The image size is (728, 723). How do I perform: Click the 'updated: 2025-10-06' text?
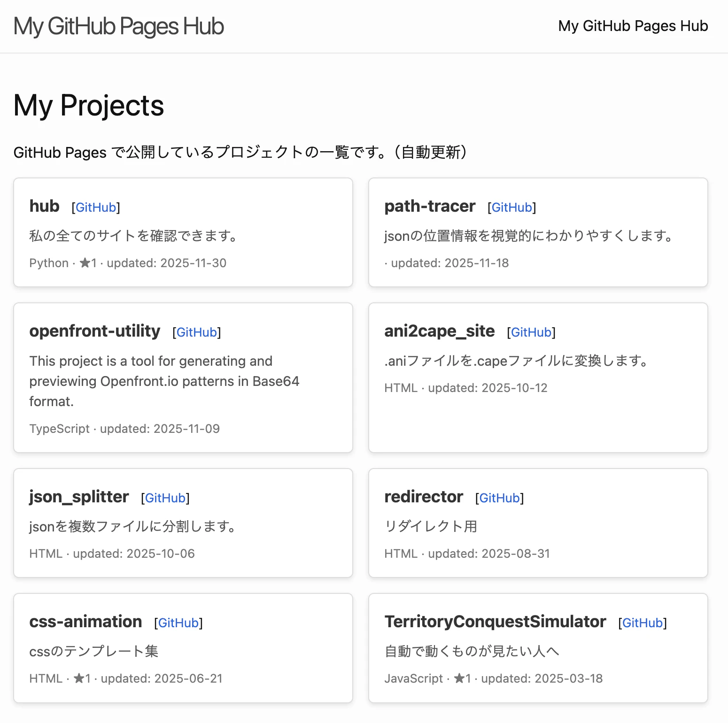pyautogui.click(x=134, y=554)
